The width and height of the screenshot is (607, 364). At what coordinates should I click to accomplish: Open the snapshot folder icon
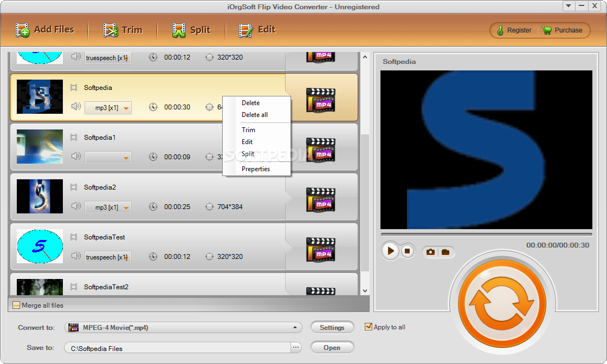[445, 252]
